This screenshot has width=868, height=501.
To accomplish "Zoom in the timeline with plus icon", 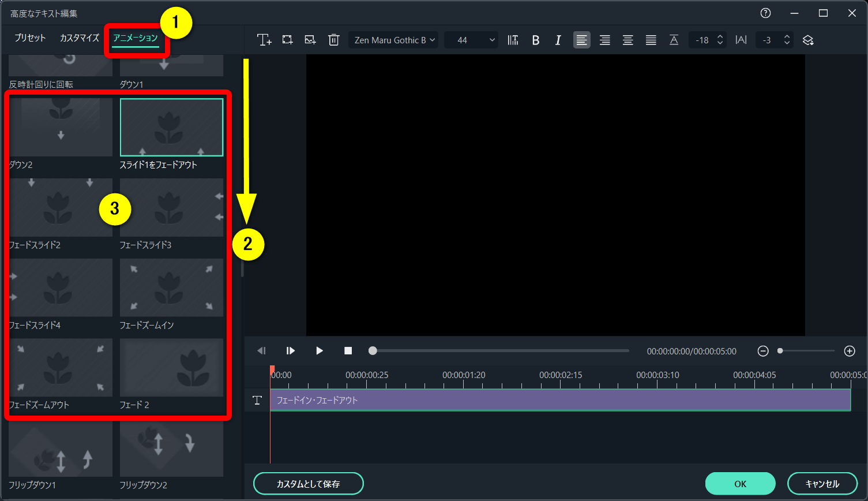I will [x=850, y=351].
